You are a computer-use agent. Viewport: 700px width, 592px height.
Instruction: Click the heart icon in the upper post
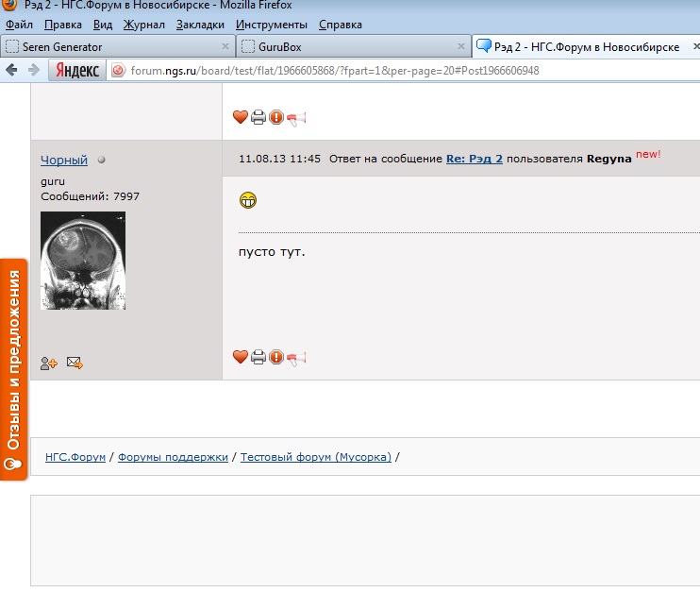[241, 117]
